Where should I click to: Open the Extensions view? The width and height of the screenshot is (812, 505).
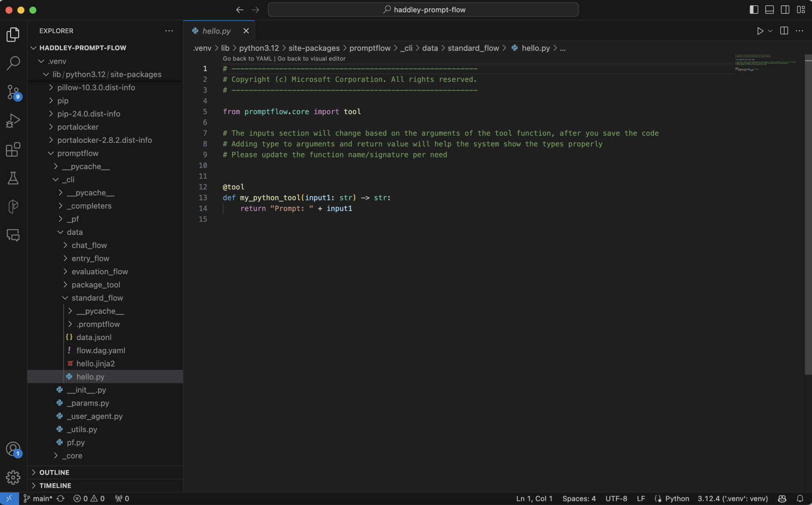click(x=13, y=149)
